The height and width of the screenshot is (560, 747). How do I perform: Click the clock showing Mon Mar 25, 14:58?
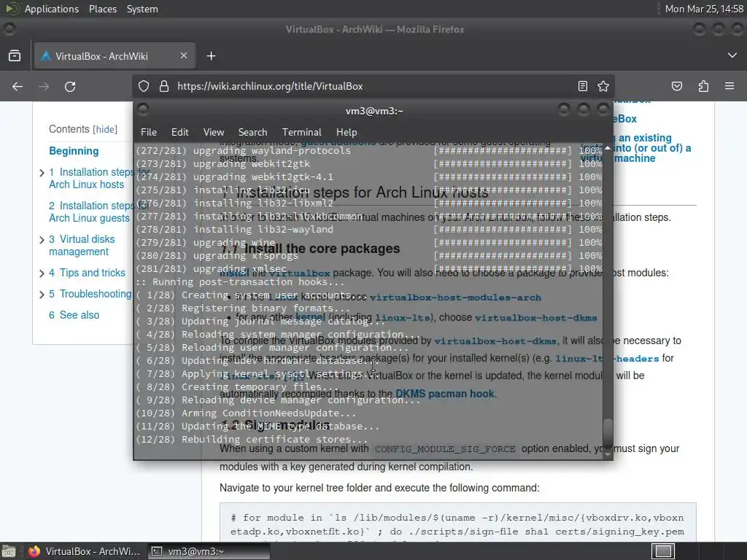click(x=704, y=9)
